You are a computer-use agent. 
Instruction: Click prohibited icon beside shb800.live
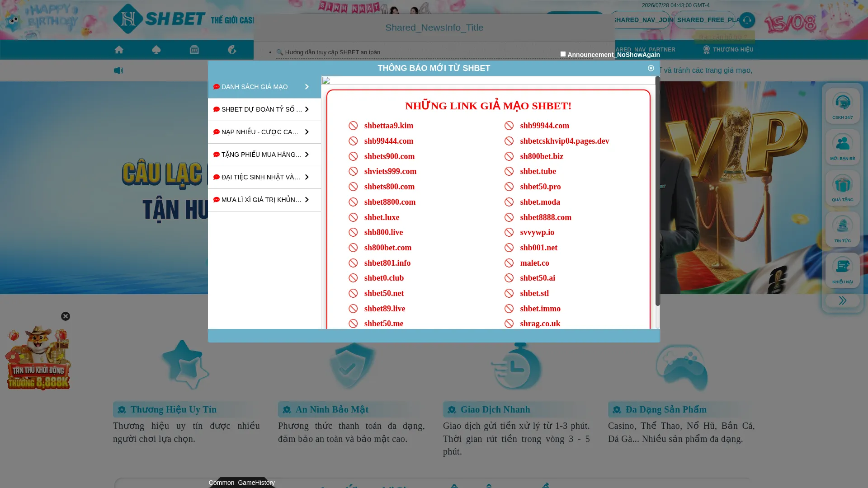tap(353, 232)
